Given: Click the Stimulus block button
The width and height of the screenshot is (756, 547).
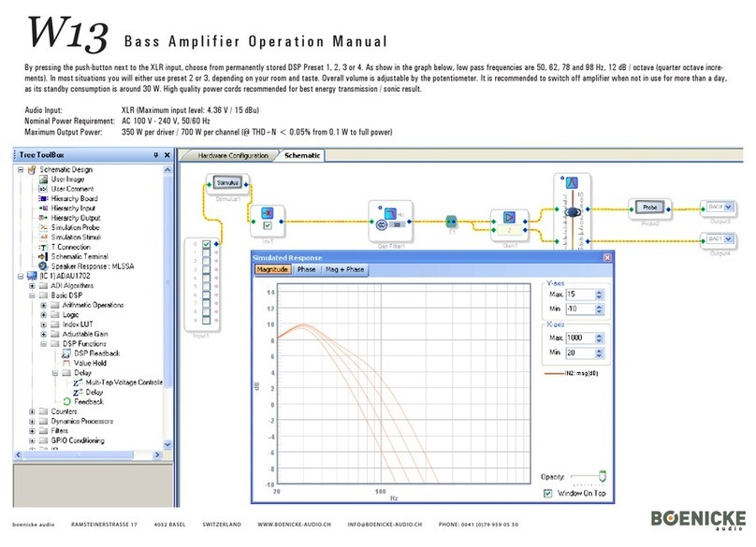Looking at the screenshot, I should 227,183.
